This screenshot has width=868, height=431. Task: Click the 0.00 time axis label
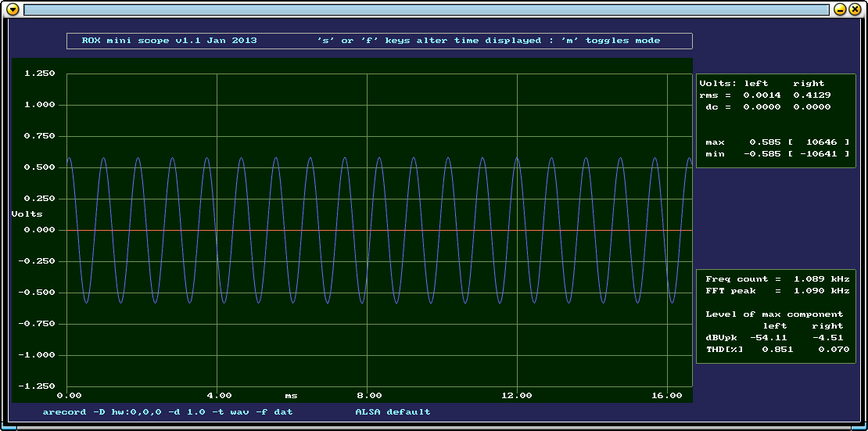pos(69,396)
